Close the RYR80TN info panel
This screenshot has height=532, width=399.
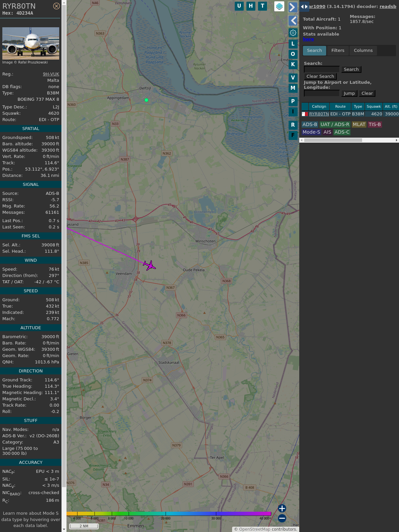57,6
